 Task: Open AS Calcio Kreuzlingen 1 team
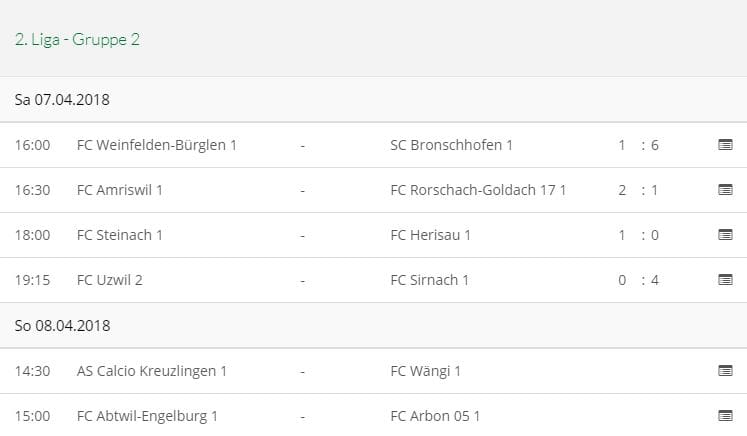pos(152,371)
